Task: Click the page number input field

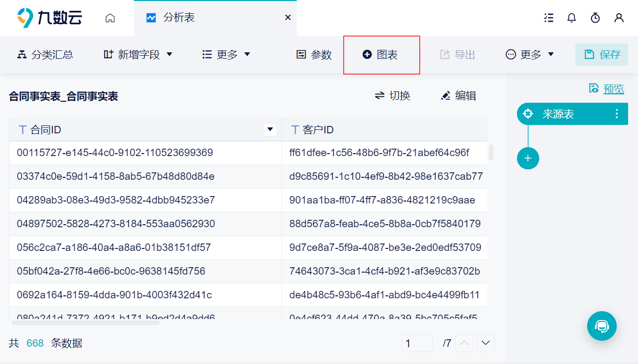Action: (417, 343)
